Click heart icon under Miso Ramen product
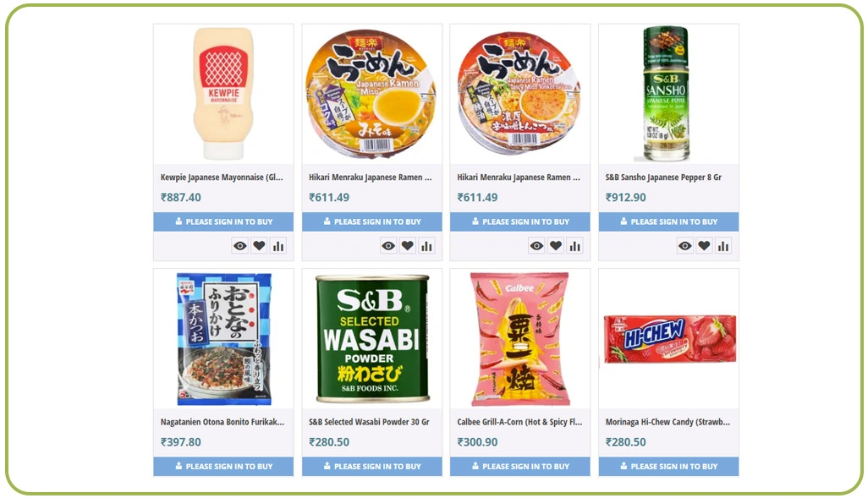Viewport: 868px width, 498px height. point(408,246)
